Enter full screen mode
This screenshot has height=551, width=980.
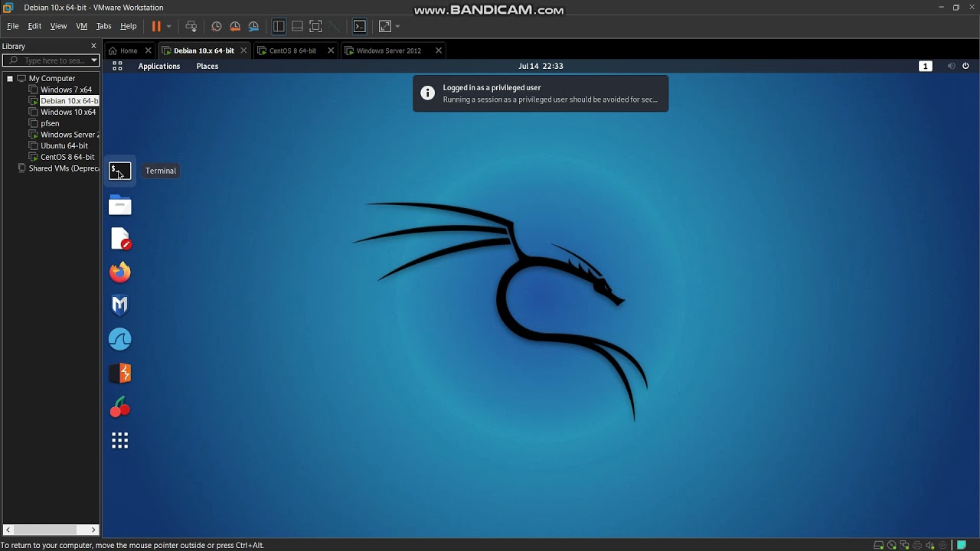pos(315,26)
